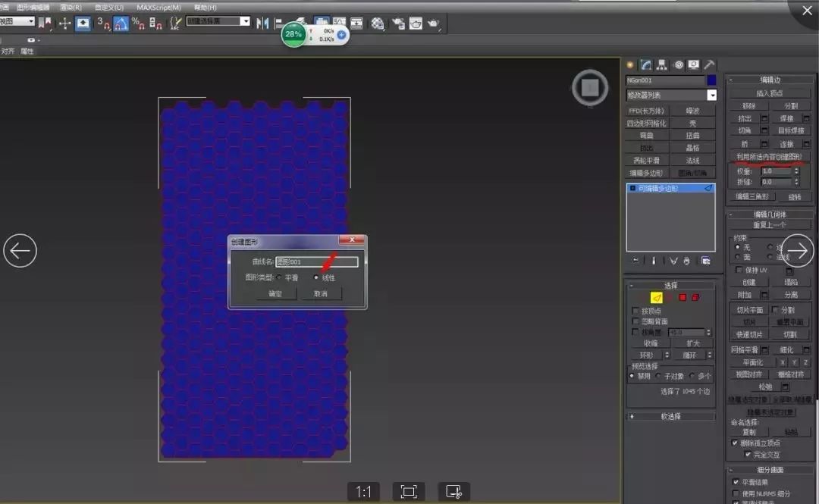Select the 平滑 shape type radio button
This screenshot has height=504, width=819.
pyautogui.click(x=279, y=277)
